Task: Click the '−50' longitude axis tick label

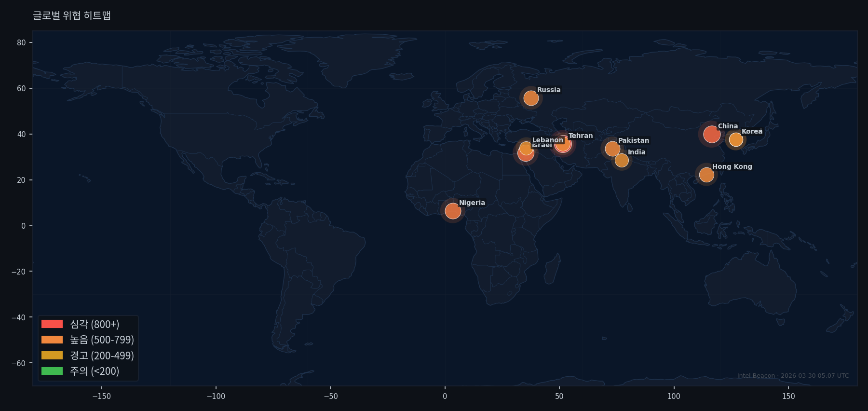Action: [330, 397]
